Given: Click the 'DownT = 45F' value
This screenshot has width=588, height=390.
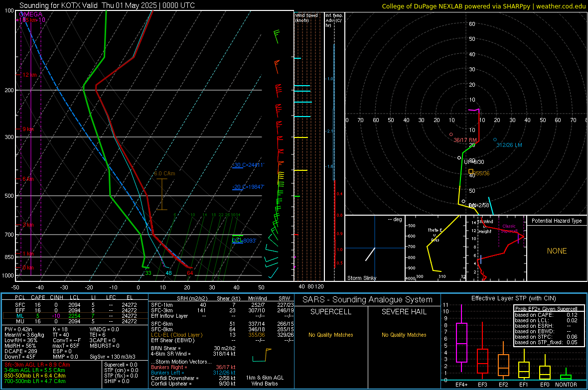Looking at the screenshot, I should click(x=20, y=357).
